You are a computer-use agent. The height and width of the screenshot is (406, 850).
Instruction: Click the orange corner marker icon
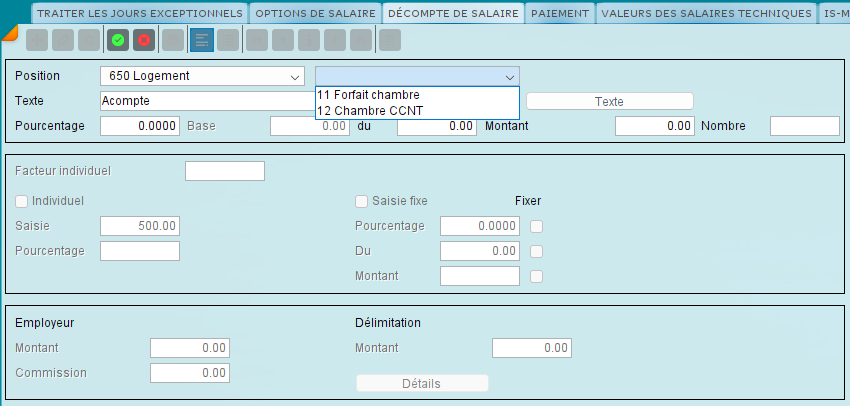[9, 33]
